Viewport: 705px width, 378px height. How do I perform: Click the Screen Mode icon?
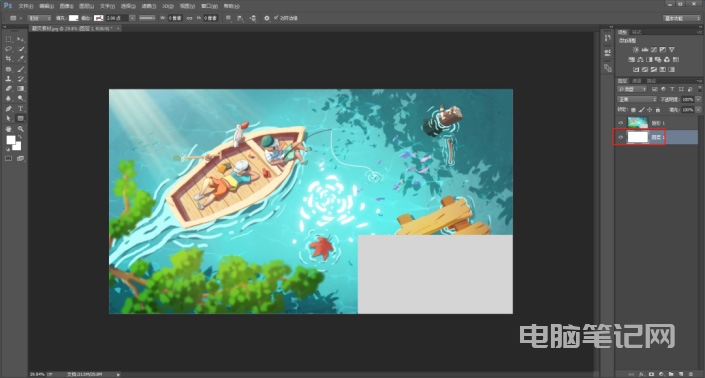[x=21, y=158]
